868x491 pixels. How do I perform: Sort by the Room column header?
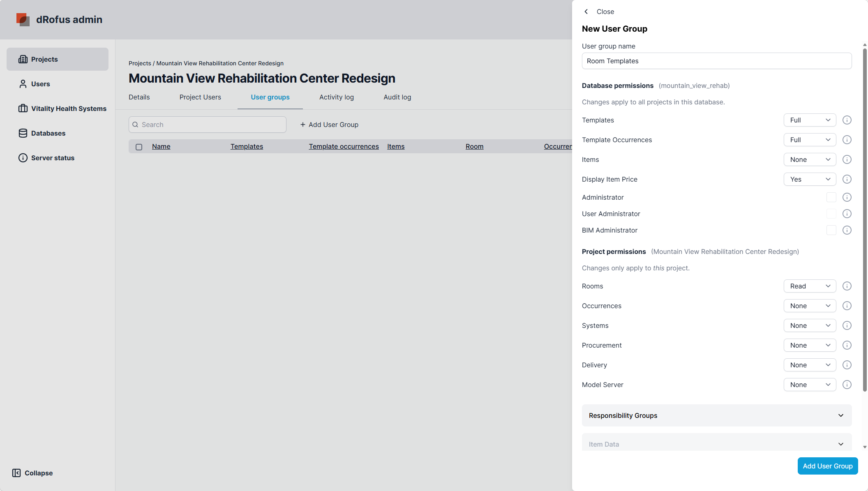(x=474, y=146)
